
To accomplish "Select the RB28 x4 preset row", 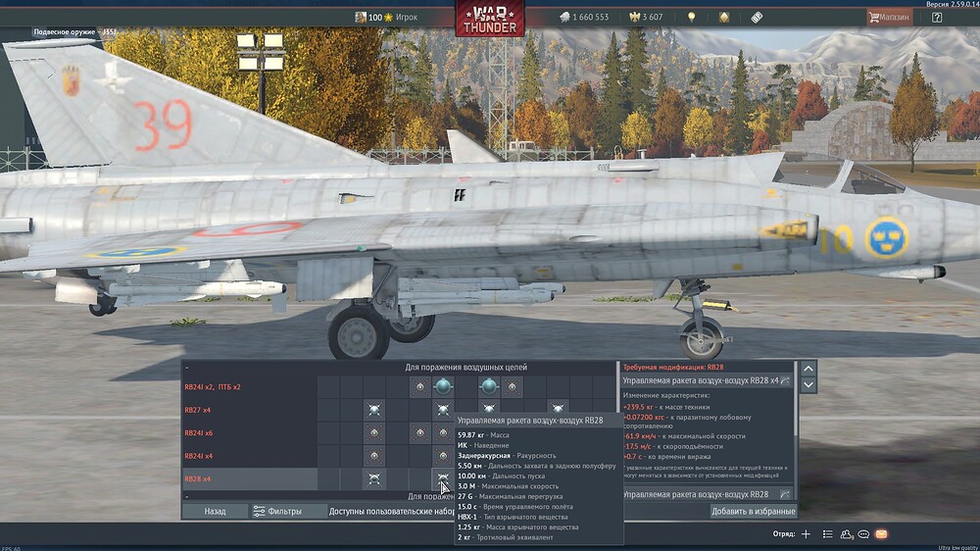I will [250, 479].
